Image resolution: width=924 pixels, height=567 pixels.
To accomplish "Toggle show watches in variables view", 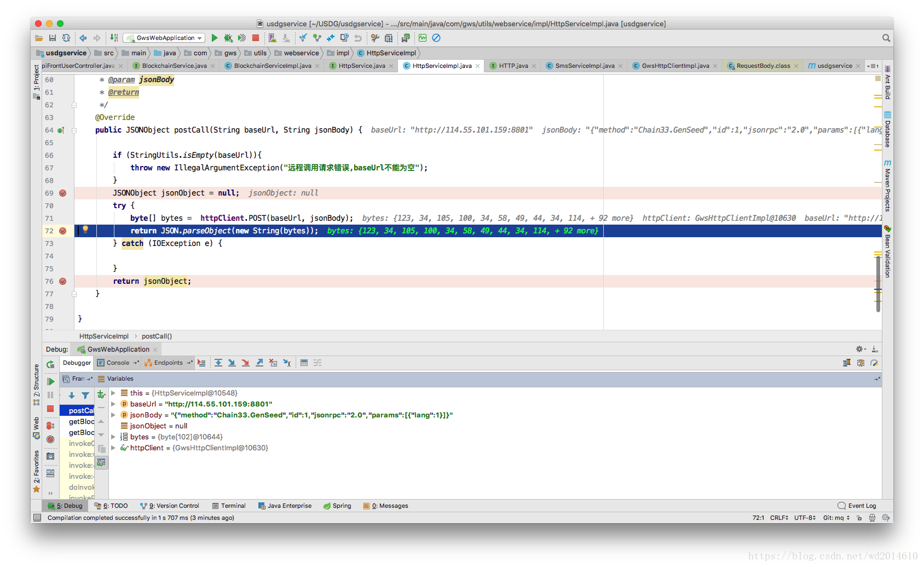I will point(101,463).
